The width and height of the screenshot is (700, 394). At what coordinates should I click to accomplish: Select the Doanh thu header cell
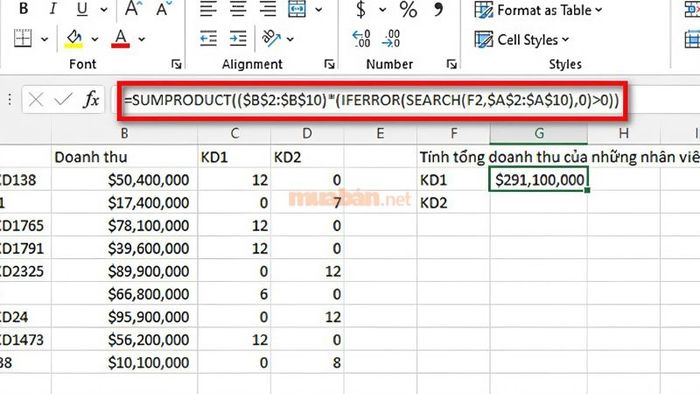click(125, 157)
